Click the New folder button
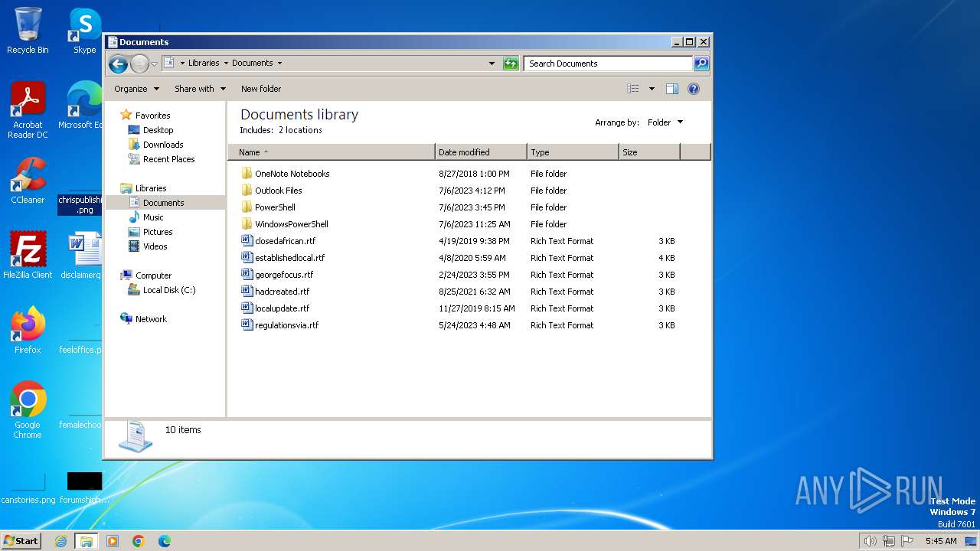The image size is (980, 551). coord(261,89)
